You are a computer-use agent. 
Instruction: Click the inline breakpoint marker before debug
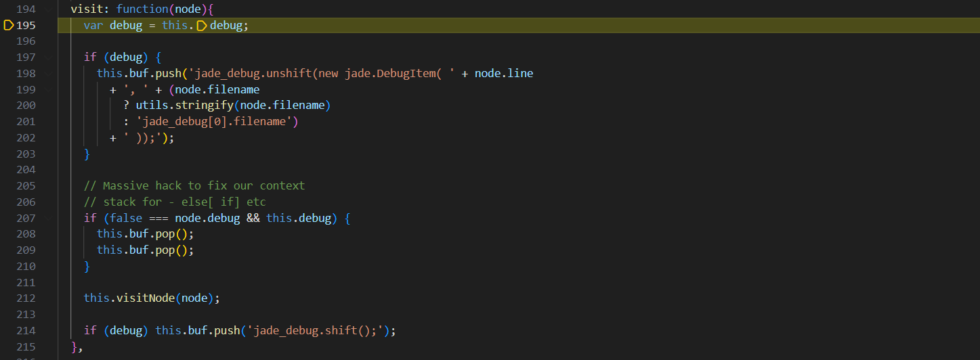[201, 26]
